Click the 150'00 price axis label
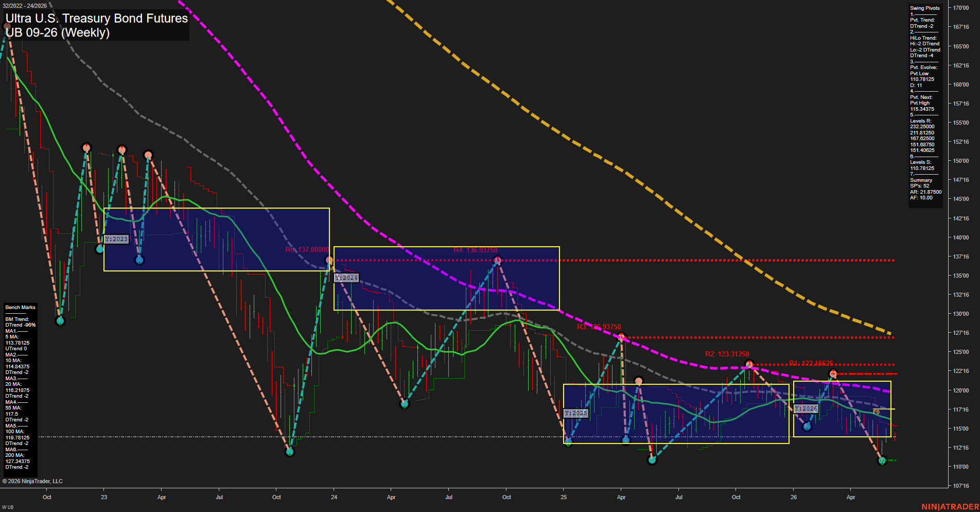Screen dimensions: 980x512 click(960, 161)
